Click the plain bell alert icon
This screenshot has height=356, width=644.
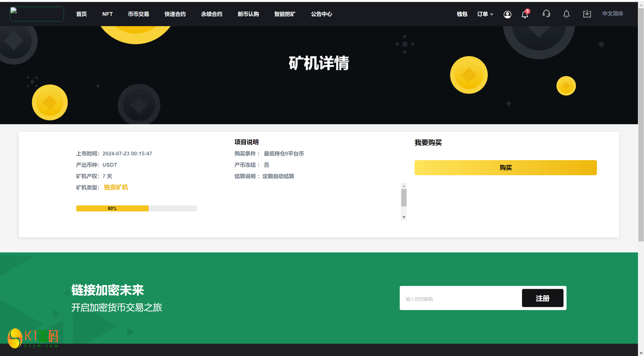(566, 14)
